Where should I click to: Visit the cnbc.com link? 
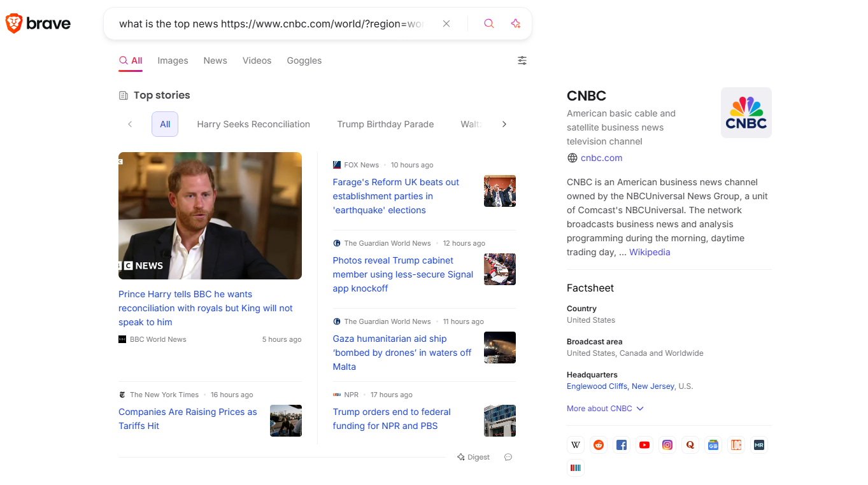(601, 158)
